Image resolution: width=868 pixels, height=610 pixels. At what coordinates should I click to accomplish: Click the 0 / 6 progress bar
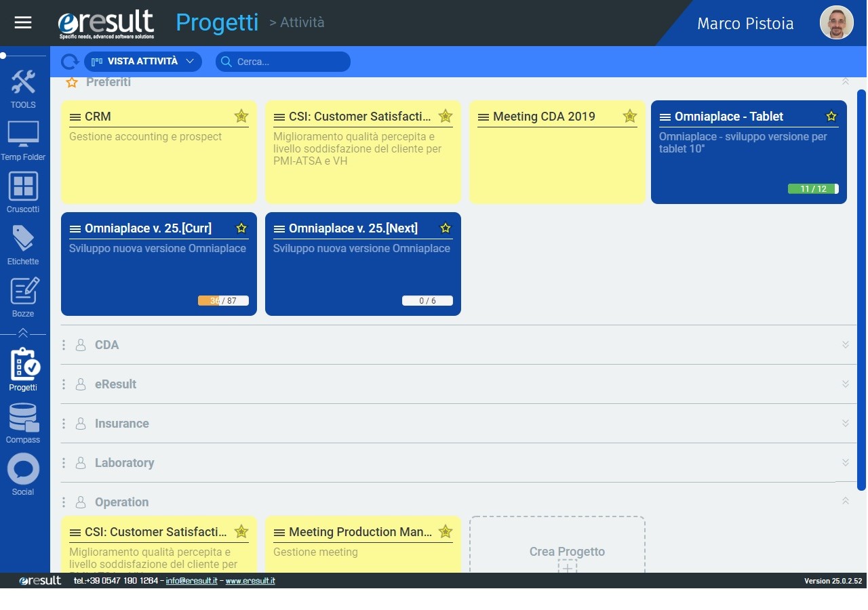[x=427, y=301]
